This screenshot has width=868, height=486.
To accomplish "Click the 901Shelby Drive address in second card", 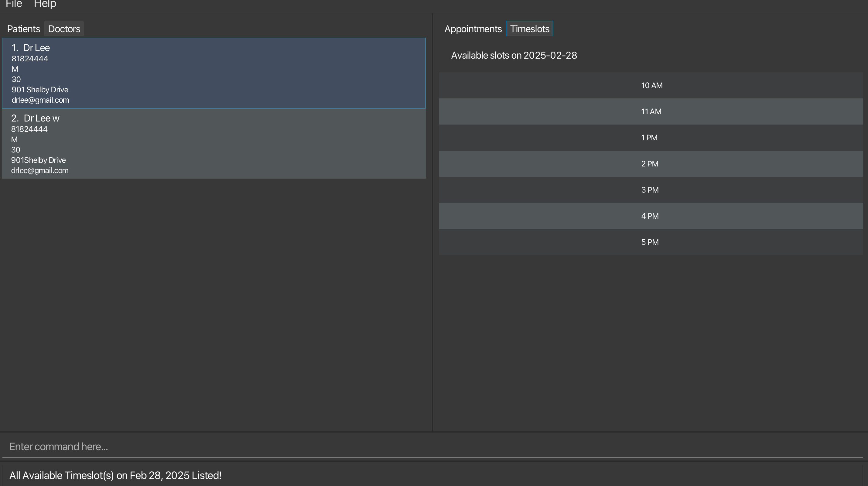I will pyautogui.click(x=38, y=160).
